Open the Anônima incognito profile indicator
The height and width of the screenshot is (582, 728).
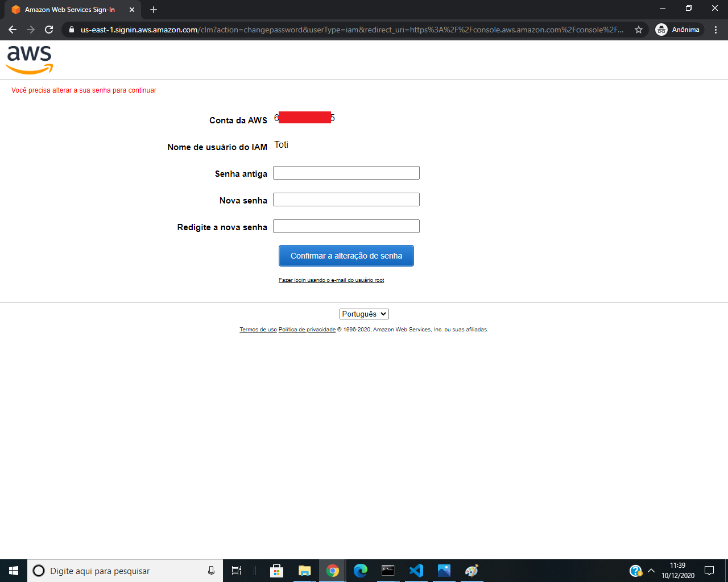click(678, 30)
